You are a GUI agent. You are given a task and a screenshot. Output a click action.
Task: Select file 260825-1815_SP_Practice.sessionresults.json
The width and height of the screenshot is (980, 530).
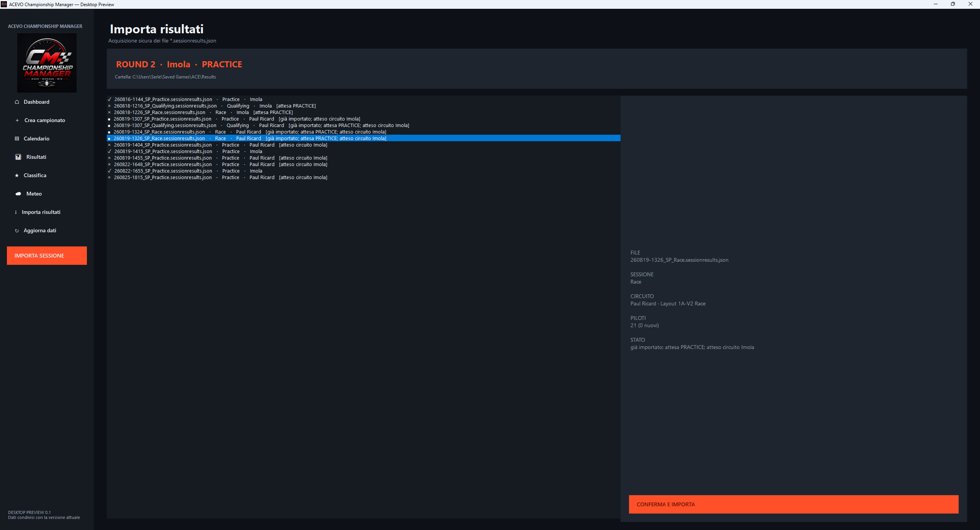pos(364,178)
